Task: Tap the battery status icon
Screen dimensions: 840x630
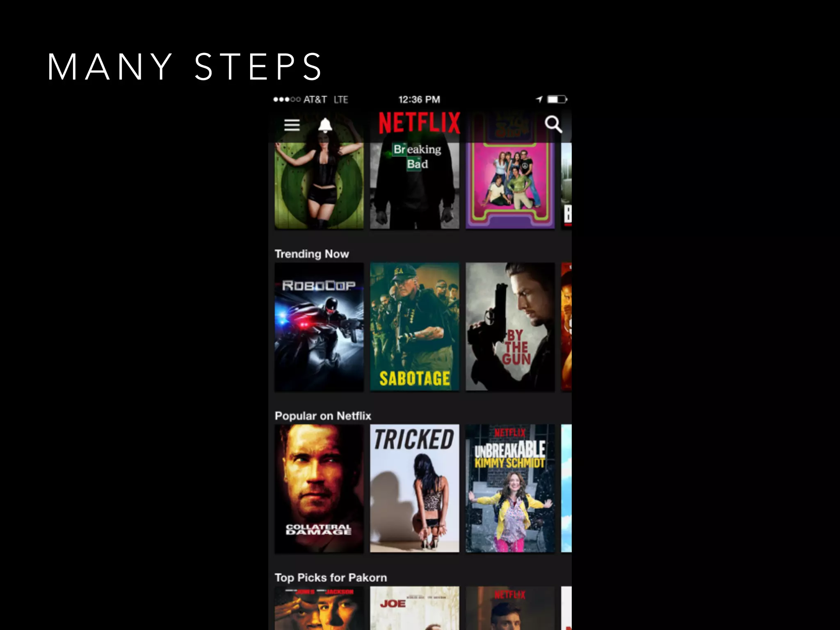Action: [x=557, y=99]
